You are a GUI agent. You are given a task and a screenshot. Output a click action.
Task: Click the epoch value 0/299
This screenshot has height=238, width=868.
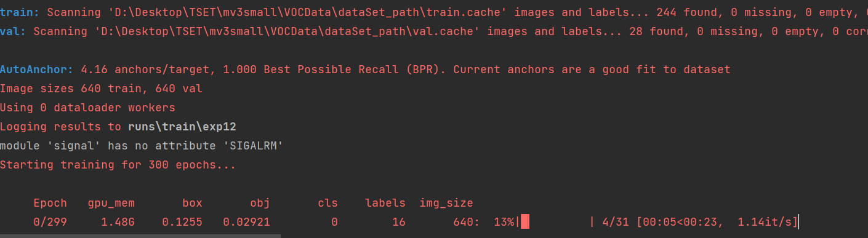pos(50,222)
